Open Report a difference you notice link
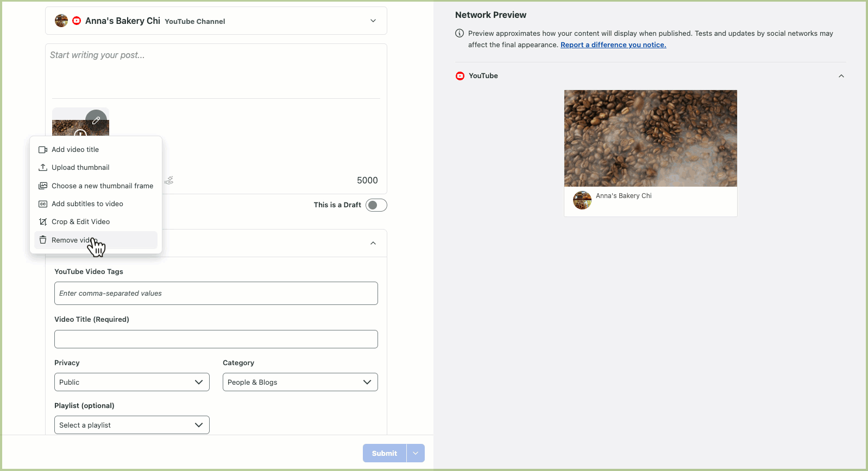Screen dimensions: 868x471 coord(613,45)
